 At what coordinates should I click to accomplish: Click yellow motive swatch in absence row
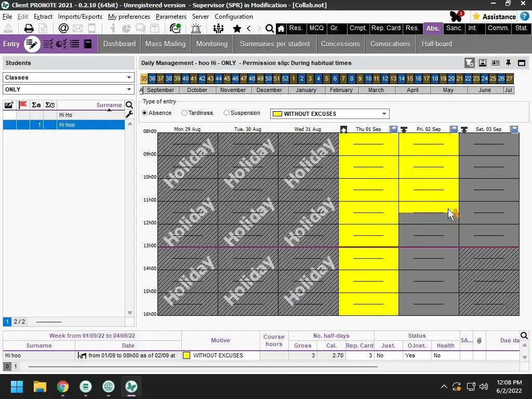tap(187, 355)
